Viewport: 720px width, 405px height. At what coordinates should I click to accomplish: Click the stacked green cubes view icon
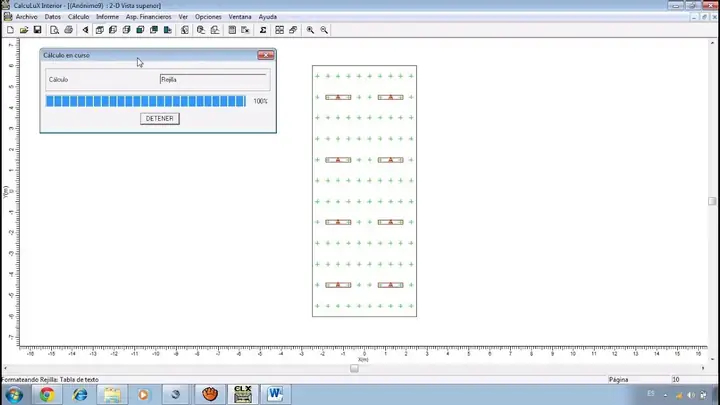click(x=154, y=30)
